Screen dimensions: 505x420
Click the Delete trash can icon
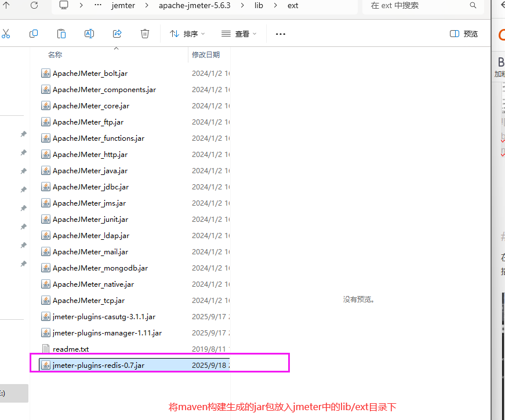pos(145,34)
